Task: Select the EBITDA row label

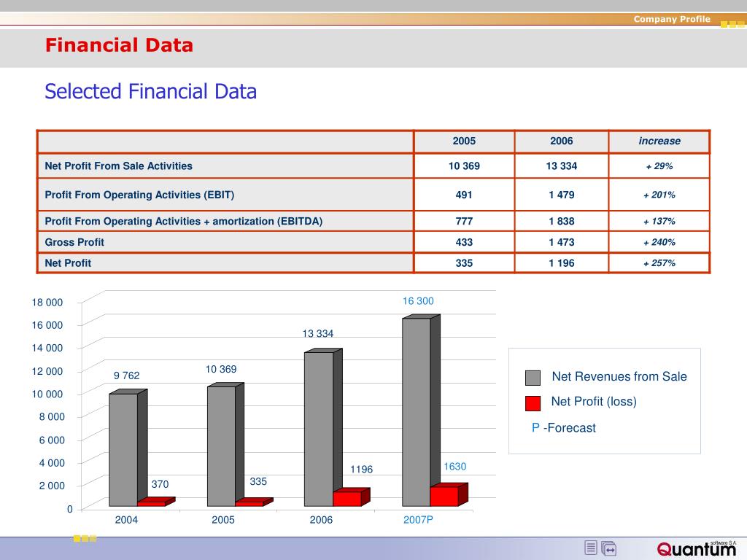Action: pos(183,221)
